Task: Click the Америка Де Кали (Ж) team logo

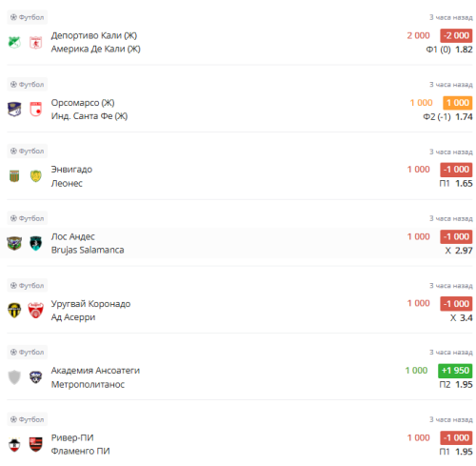Action: (x=35, y=42)
